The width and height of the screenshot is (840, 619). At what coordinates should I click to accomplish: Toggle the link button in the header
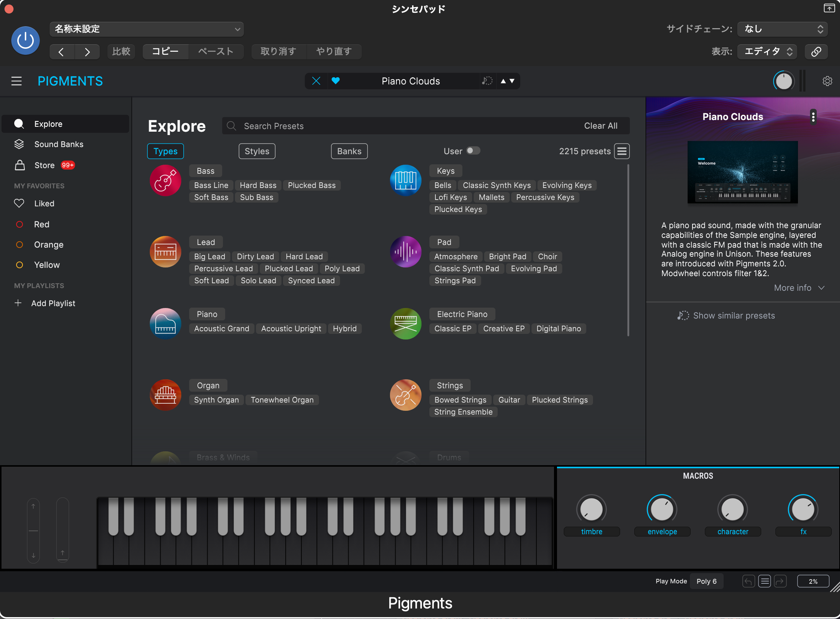pyautogui.click(x=816, y=51)
